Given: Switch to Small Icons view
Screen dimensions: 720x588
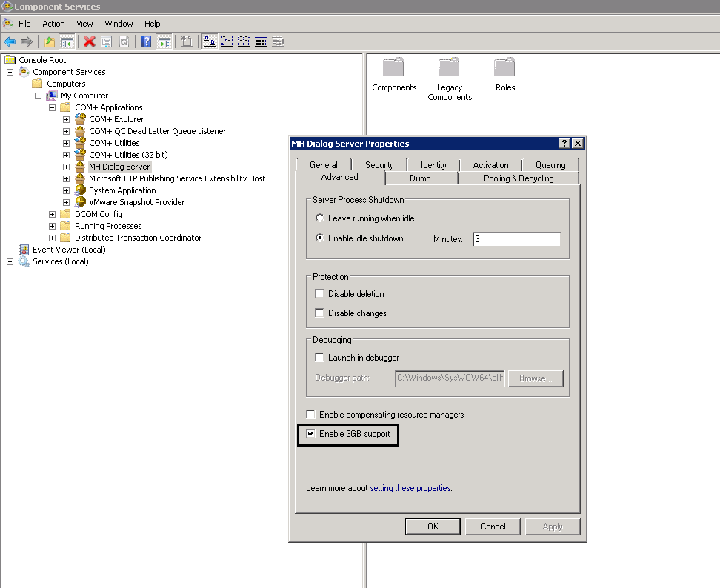Looking at the screenshot, I should click(x=227, y=41).
